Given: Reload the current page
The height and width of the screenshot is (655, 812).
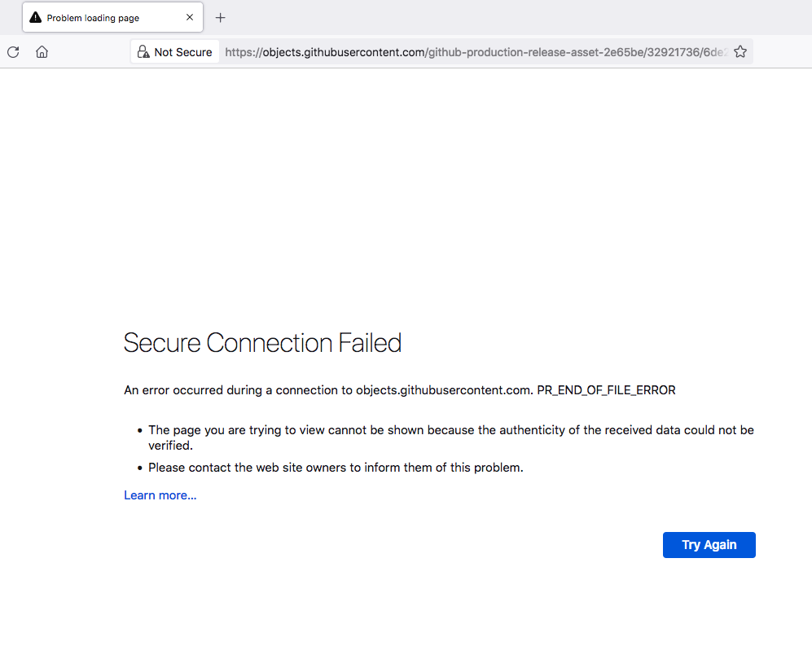Looking at the screenshot, I should pos(13,52).
